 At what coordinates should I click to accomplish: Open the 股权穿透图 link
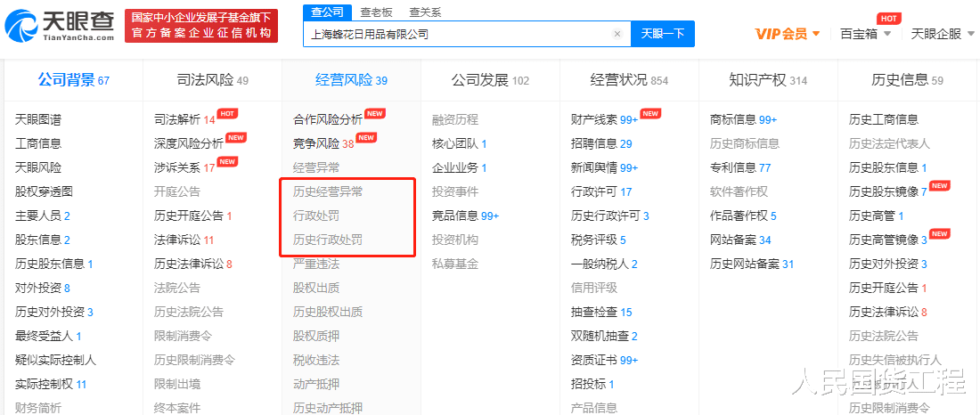(44, 191)
